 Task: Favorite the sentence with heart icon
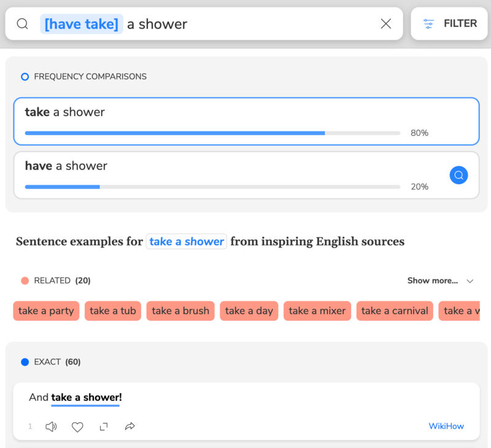(77, 427)
